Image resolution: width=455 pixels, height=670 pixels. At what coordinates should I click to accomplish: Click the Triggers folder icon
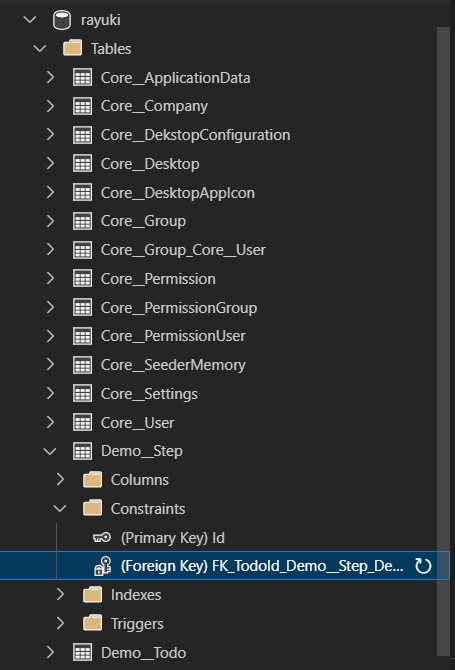click(92, 623)
